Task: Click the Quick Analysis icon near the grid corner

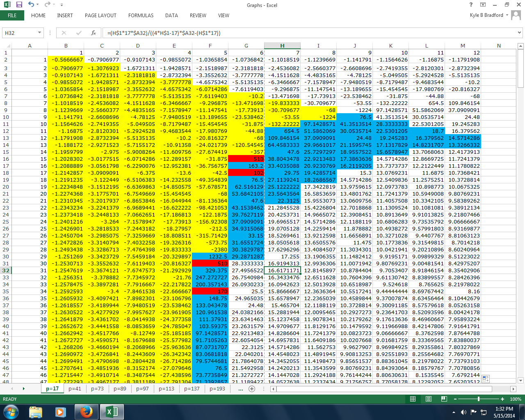Action: pos(486,379)
